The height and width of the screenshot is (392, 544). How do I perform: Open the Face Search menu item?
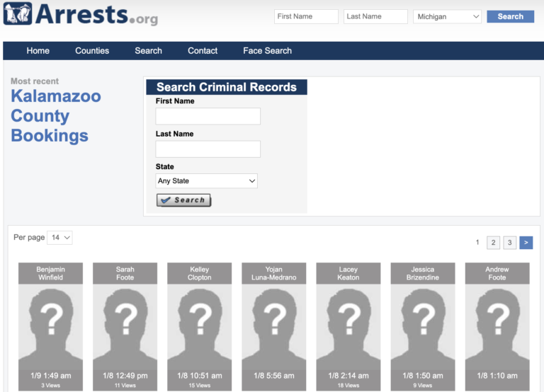267,51
